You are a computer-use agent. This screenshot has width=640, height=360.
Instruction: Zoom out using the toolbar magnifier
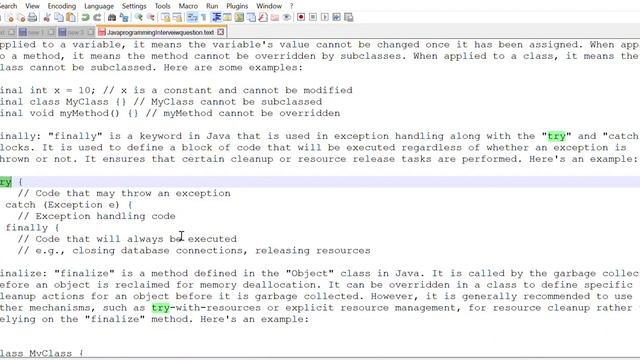tap(151, 18)
